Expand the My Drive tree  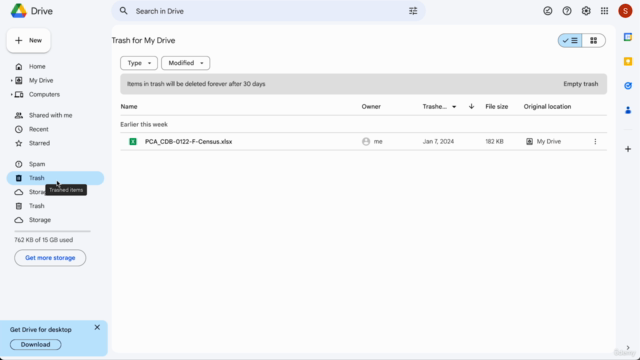11,80
